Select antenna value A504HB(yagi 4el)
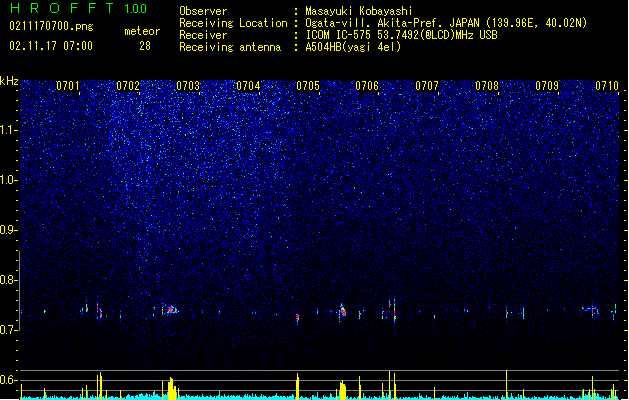This screenshot has width=629, height=400. 353,47
